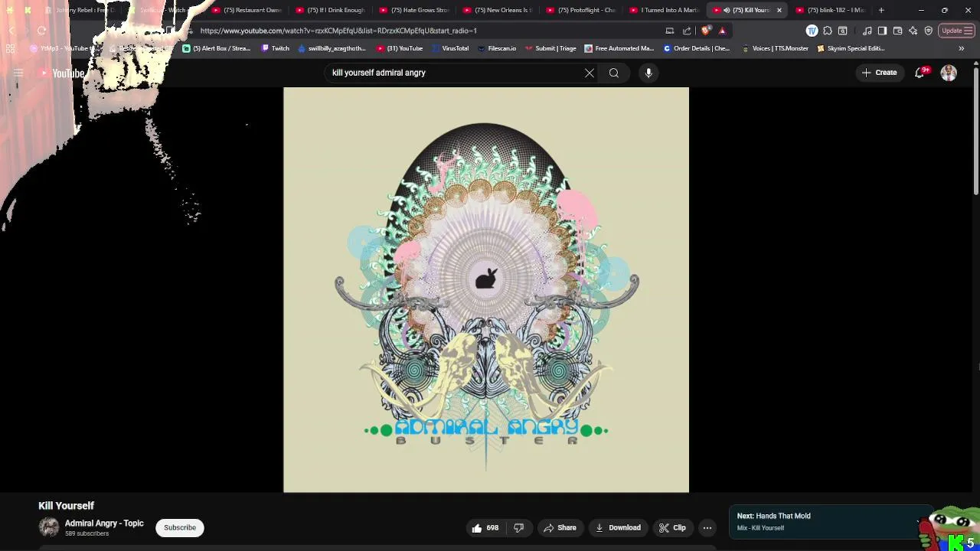
Task: Open the Admiral Angry - Topic channel link
Action: 104,523
